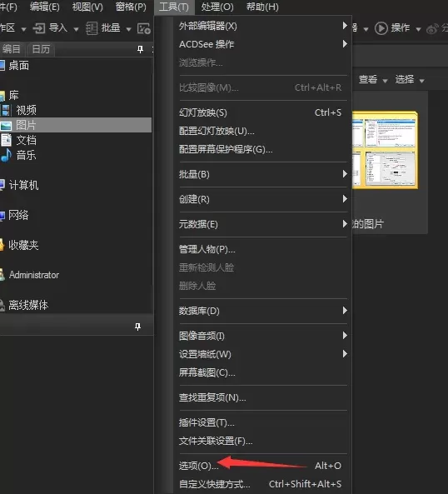448x494 pixels.
Task: Open the 编辑(E) menu
Action: pyautogui.click(x=44, y=7)
